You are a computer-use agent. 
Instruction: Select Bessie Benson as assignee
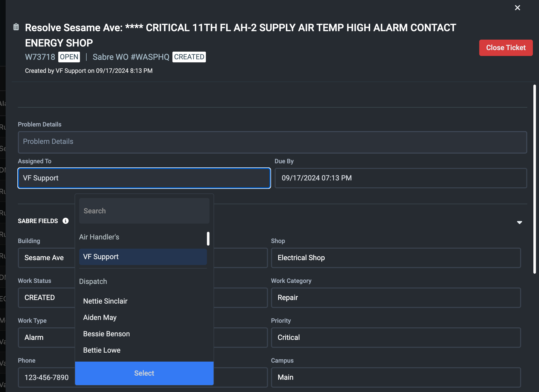107,334
